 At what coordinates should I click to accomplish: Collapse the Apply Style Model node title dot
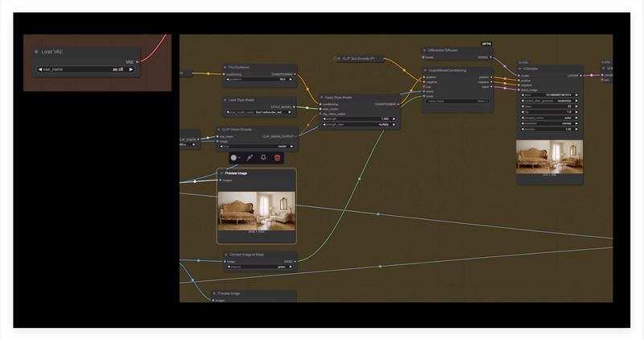pyautogui.click(x=321, y=97)
